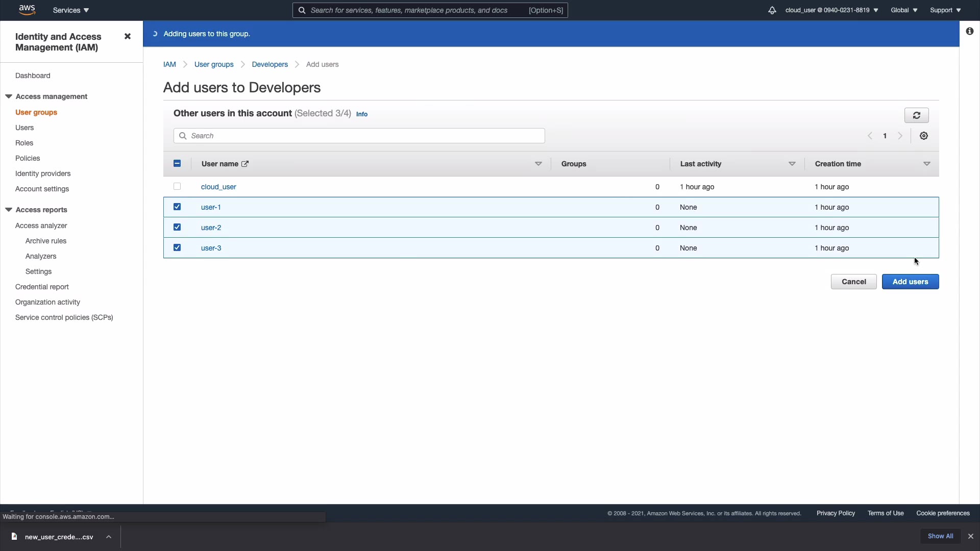Uncheck the user-2 checkbox
Viewport: 980px width, 551px height.
point(177,227)
